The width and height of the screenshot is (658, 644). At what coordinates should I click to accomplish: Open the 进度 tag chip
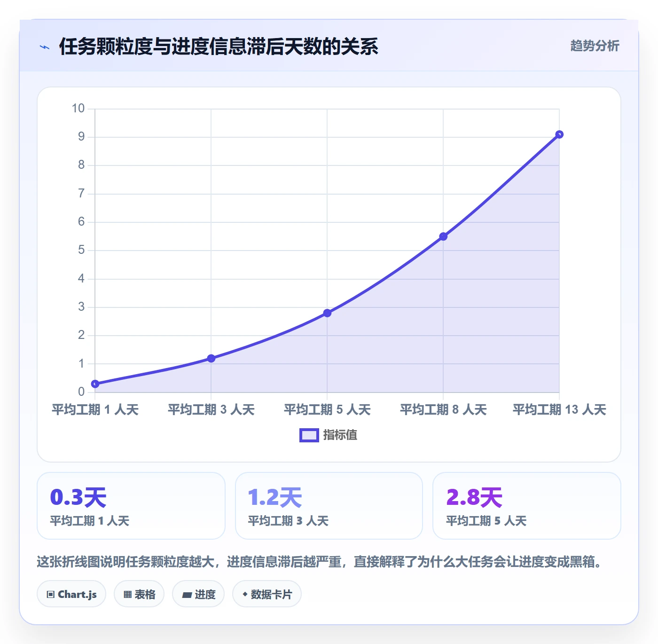(198, 594)
